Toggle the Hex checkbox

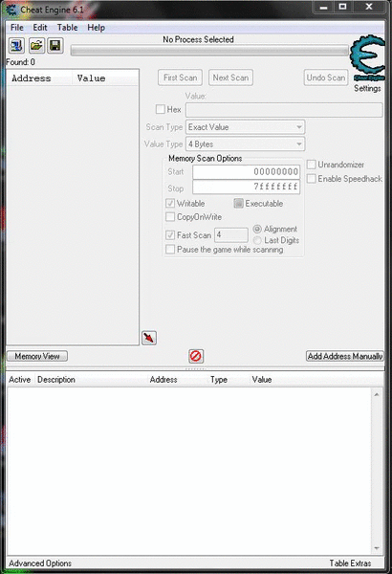(x=161, y=109)
